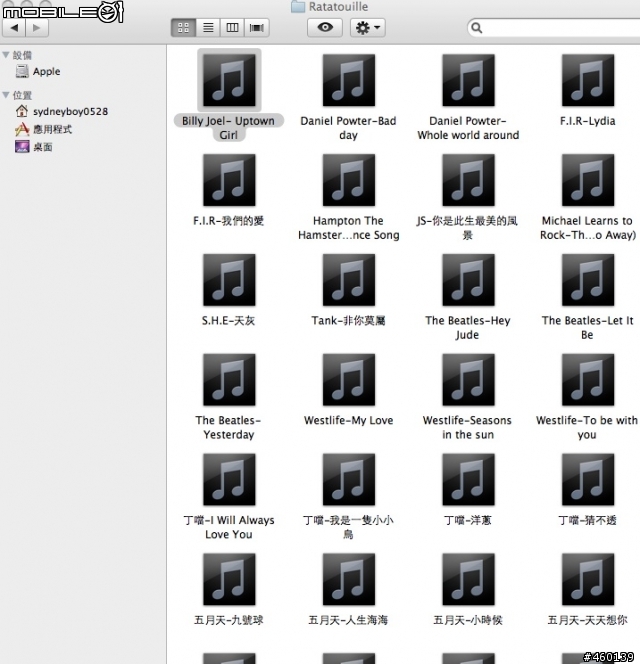Image resolution: width=640 pixels, height=665 pixels.
Task: Click the file name text Daniel Powter-Bad day
Action: [348, 128]
